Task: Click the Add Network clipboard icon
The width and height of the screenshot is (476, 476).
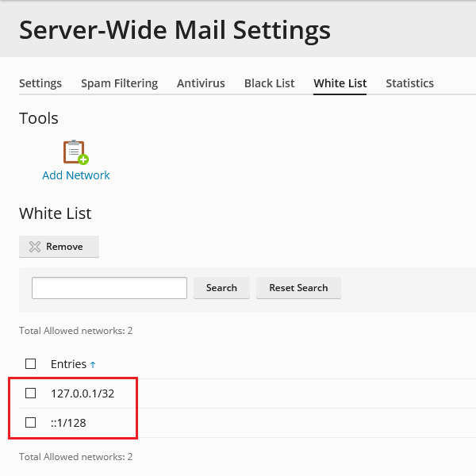Action: click(75, 152)
